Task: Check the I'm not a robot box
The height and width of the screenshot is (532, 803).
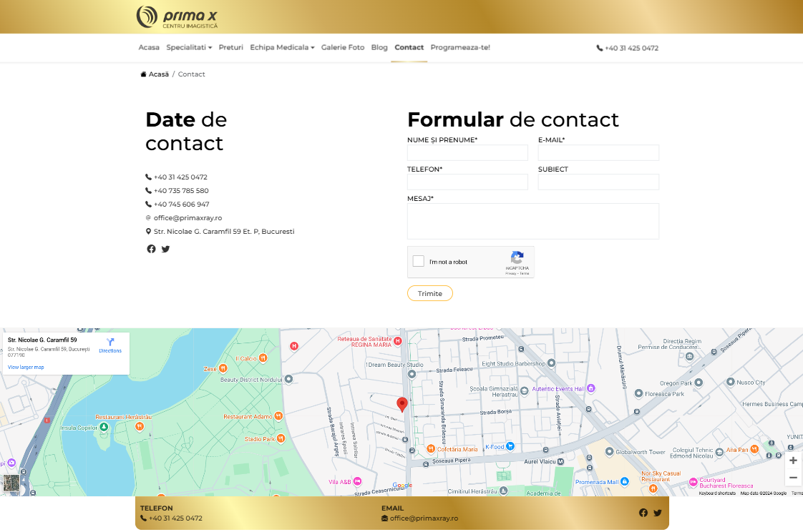Action: [x=419, y=262]
